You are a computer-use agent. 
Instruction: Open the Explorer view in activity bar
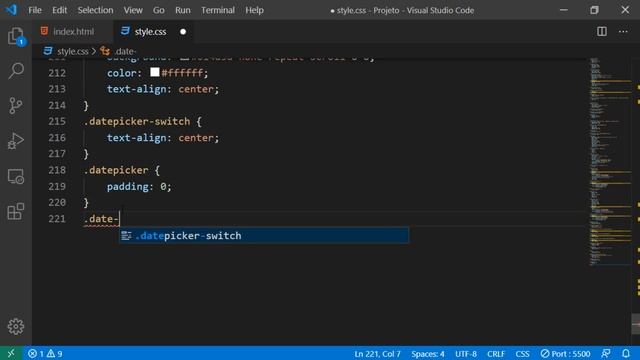[x=16, y=36]
